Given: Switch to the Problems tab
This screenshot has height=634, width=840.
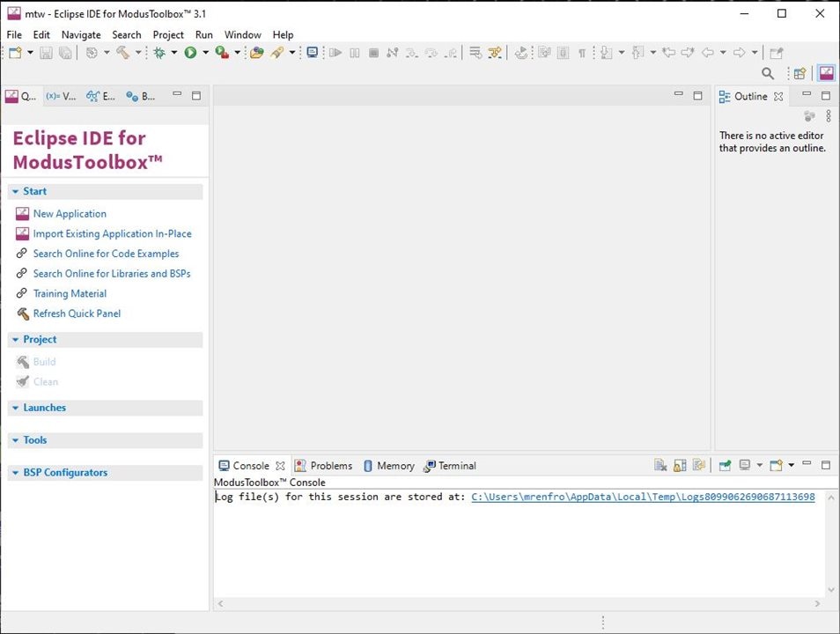Looking at the screenshot, I should 324,466.
